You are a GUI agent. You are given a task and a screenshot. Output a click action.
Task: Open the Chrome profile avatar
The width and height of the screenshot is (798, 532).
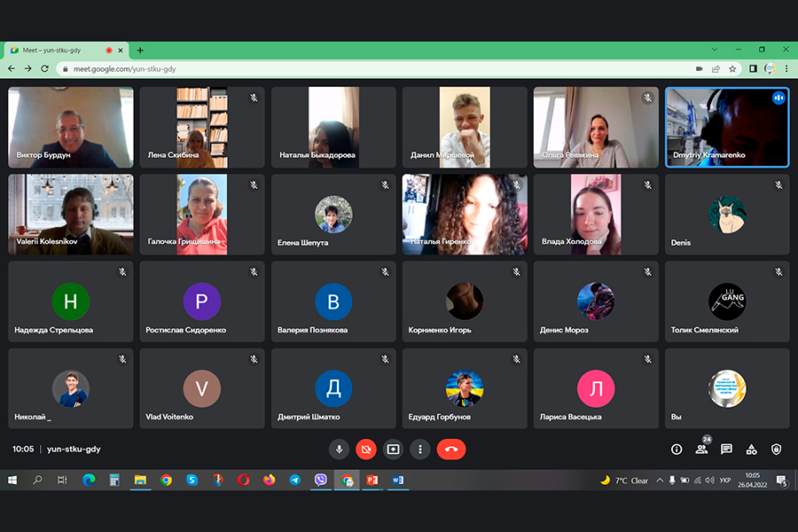(x=770, y=69)
